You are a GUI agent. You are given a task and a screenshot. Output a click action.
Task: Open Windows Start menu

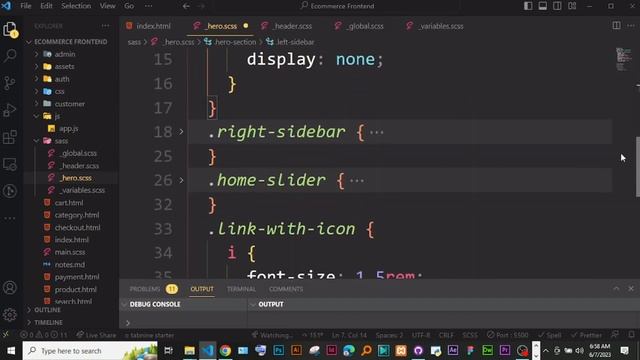pyautogui.click(x=11, y=351)
